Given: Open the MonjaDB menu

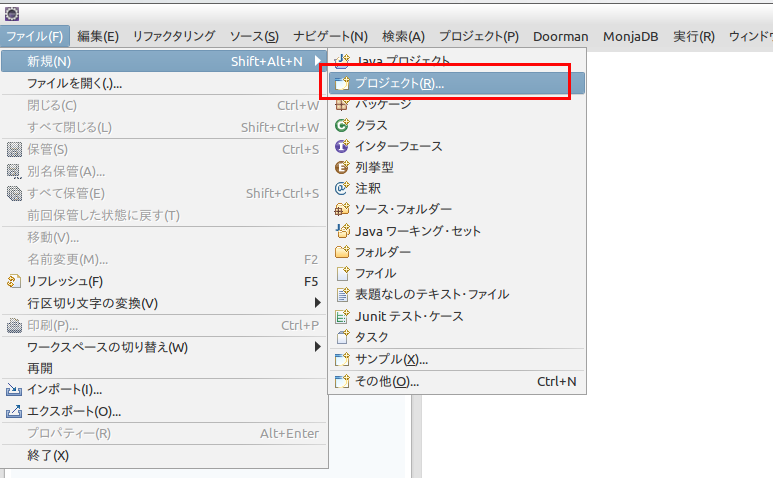Looking at the screenshot, I should coord(631,36).
